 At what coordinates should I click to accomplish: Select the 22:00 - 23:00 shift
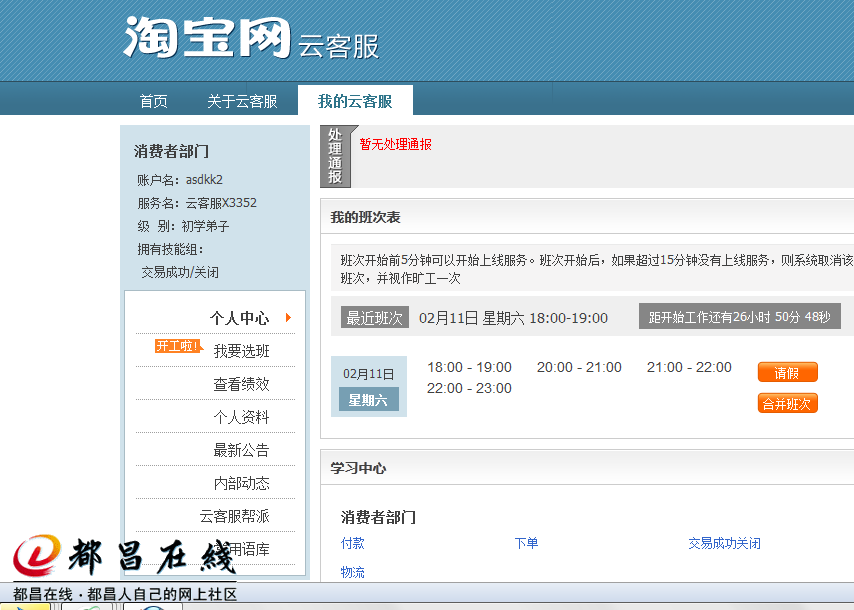(x=469, y=388)
